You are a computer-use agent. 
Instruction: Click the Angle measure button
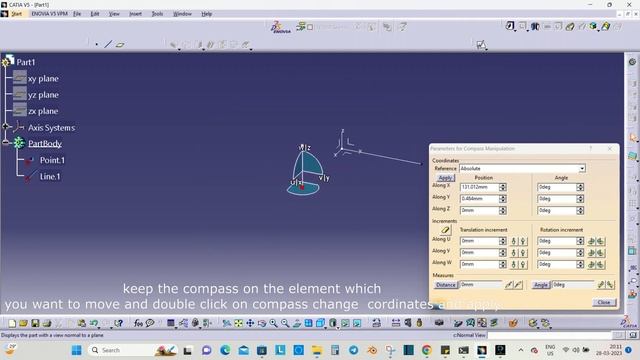tap(541, 285)
